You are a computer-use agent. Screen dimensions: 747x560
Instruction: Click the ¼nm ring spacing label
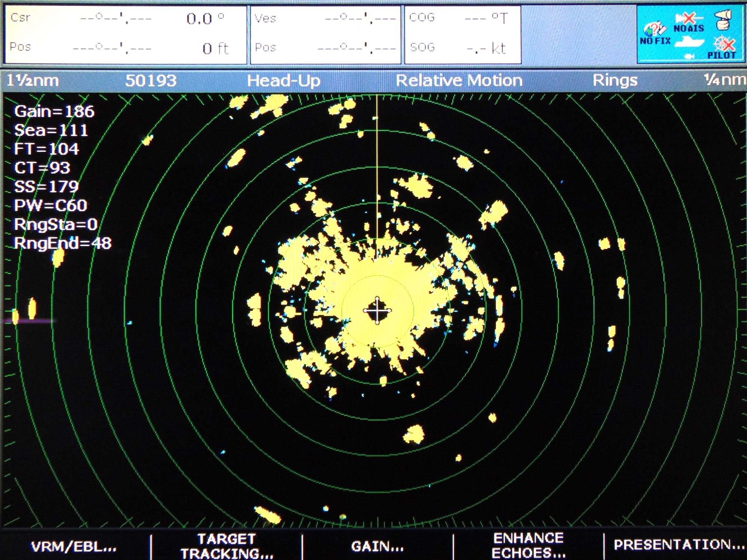725,80
